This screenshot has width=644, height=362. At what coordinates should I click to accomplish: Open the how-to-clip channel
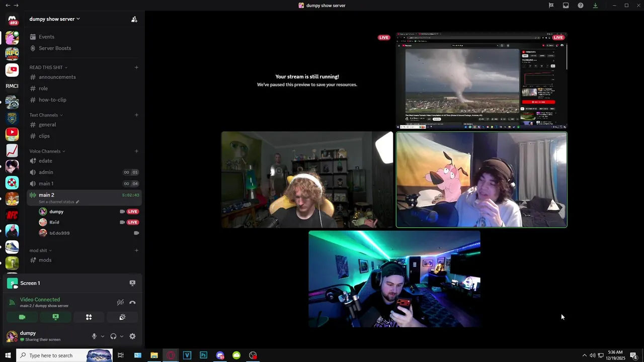[x=84, y=100]
